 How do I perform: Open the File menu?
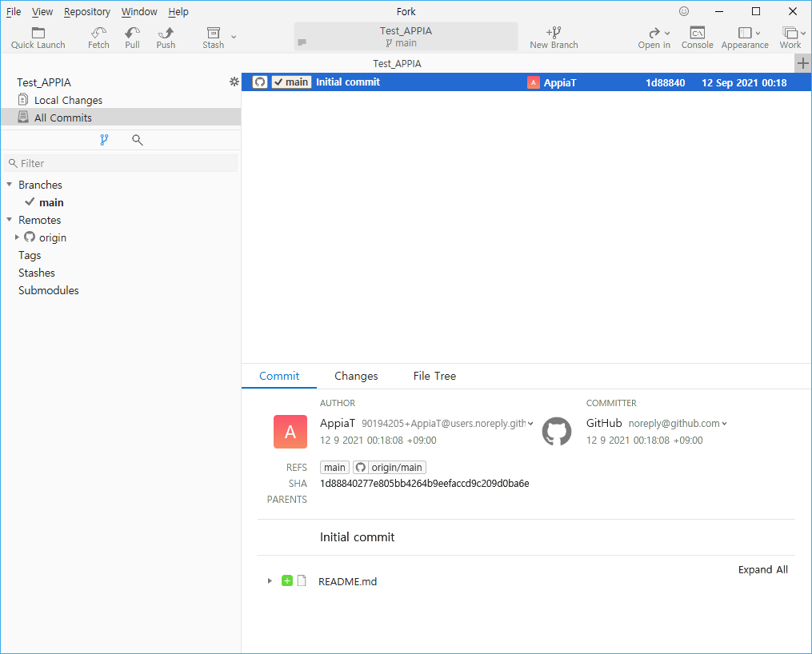[14, 11]
